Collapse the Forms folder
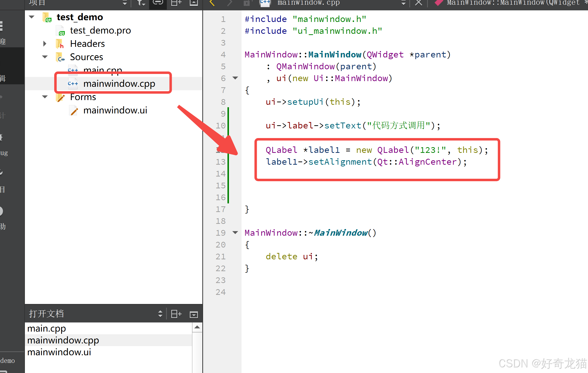The image size is (588, 373). coord(45,97)
